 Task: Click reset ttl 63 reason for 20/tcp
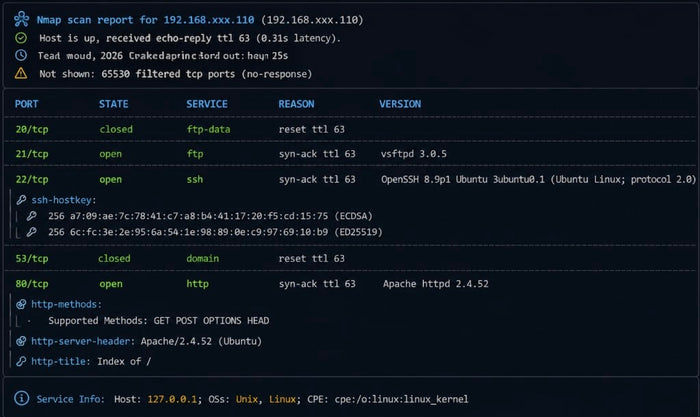click(x=312, y=129)
